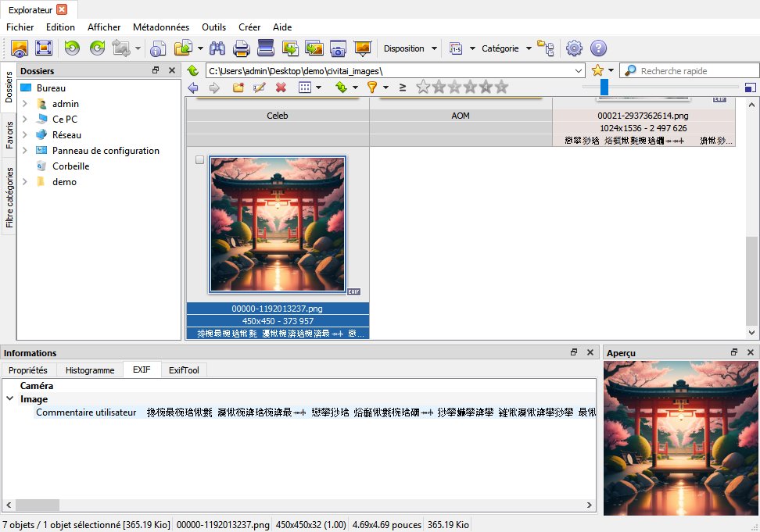The height and width of the screenshot is (532, 760).
Task: Open the image viewer eye icon
Action: point(20,48)
